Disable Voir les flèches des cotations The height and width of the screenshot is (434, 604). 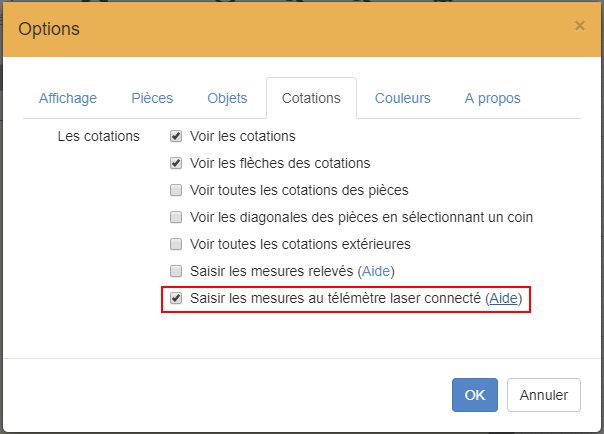(x=176, y=163)
